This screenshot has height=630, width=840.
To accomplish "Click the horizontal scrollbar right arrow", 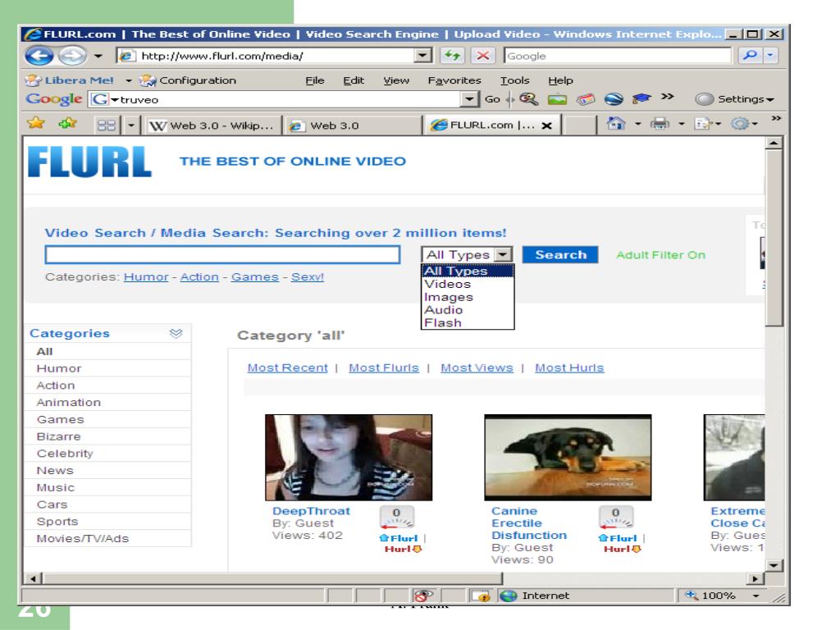I will point(755,578).
